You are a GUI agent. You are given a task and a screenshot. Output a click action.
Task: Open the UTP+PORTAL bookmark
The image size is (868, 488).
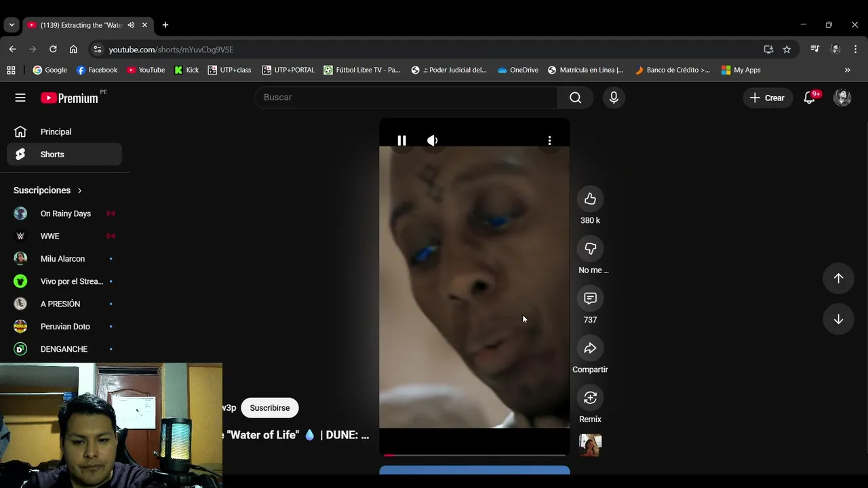point(288,70)
